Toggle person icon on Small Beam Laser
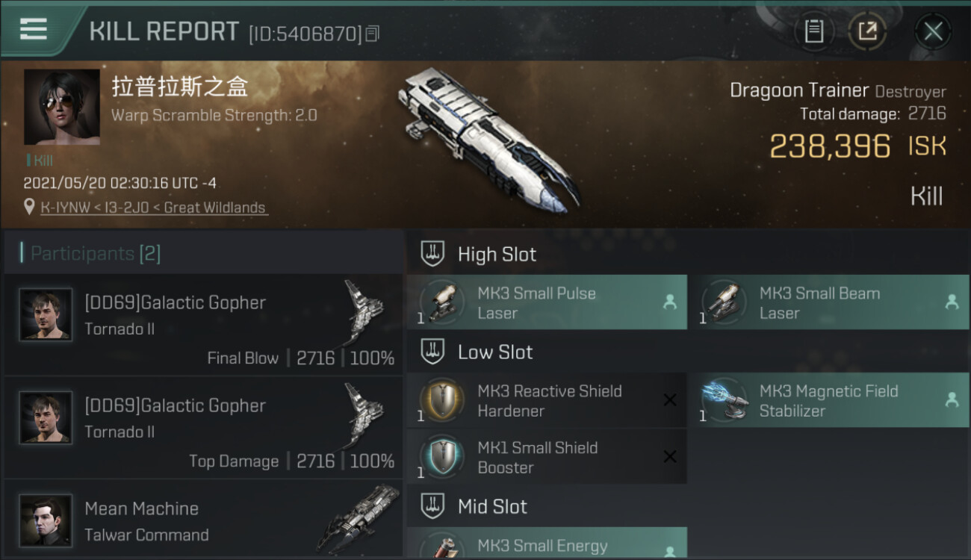 coord(952,302)
